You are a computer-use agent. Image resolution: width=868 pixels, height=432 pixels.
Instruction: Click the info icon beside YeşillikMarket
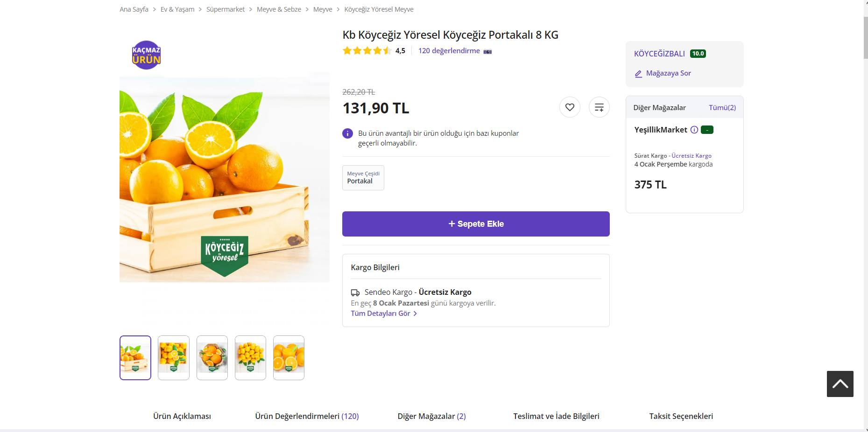[694, 130]
